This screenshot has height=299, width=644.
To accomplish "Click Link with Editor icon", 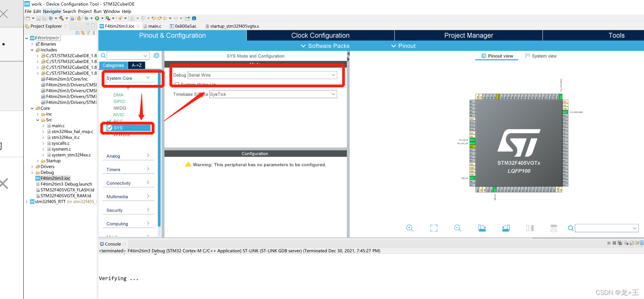I will pos(83,33).
